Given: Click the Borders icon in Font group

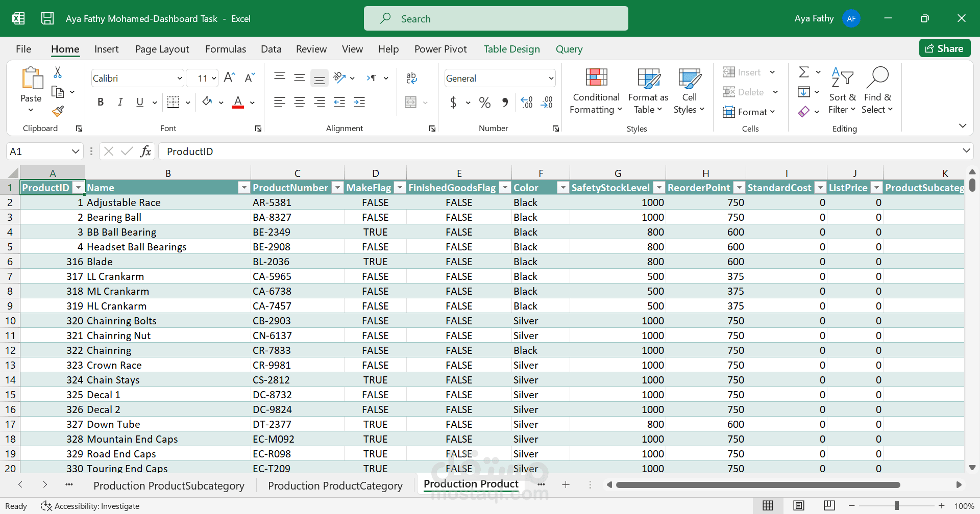Looking at the screenshot, I should click(x=173, y=102).
